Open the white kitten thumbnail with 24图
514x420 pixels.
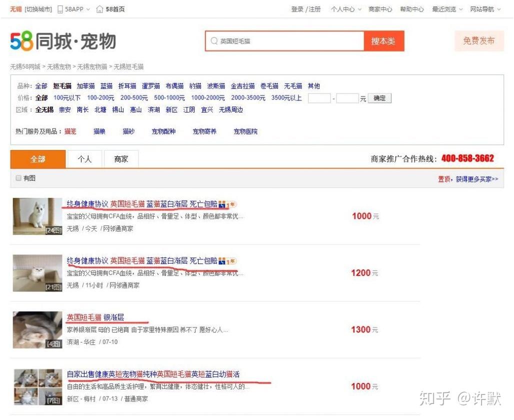(x=37, y=216)
